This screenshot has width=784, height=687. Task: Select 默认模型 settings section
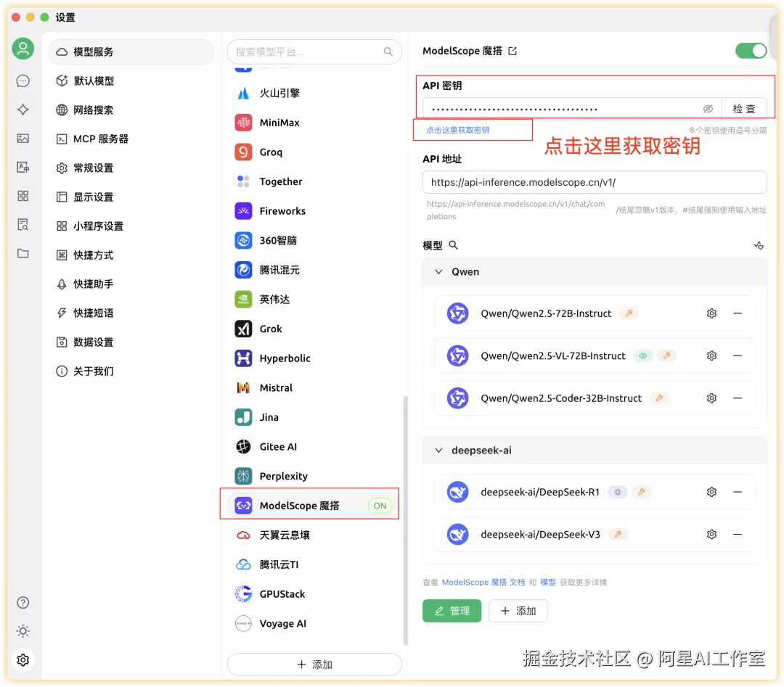[x=131, y=81]
